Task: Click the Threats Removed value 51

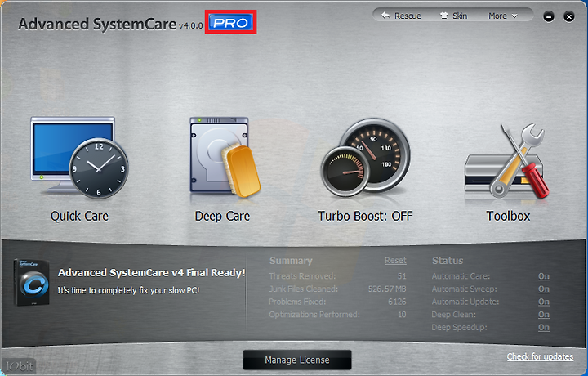Action: [x=402, y=276]
